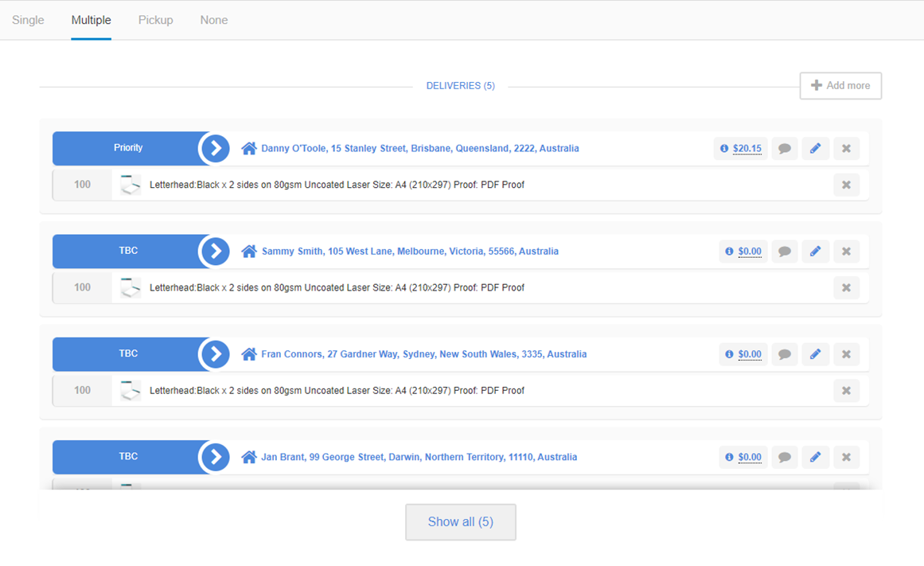
Task: Click home icon beside Danny O'Toole address
Action: coord(248,148)
